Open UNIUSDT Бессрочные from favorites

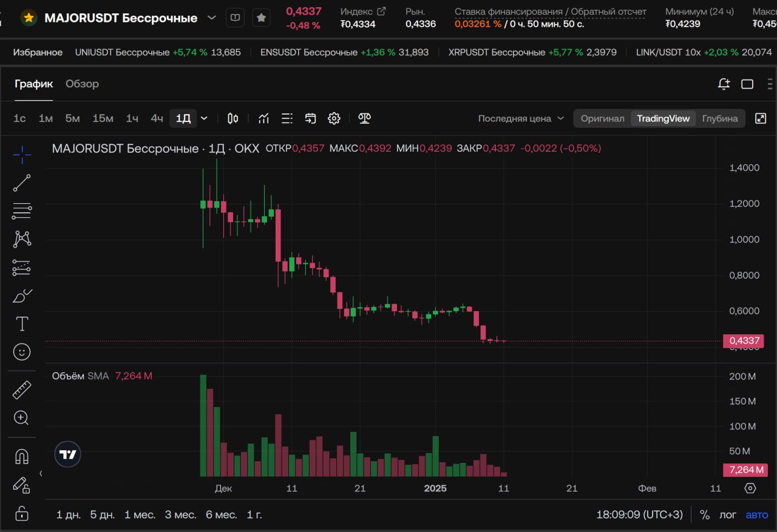coord(158,52)
